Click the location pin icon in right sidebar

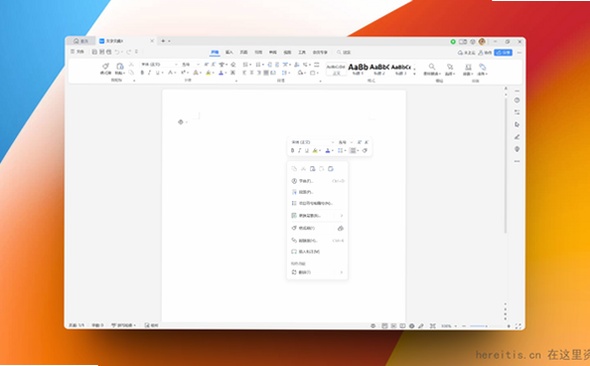click(517, 149)
